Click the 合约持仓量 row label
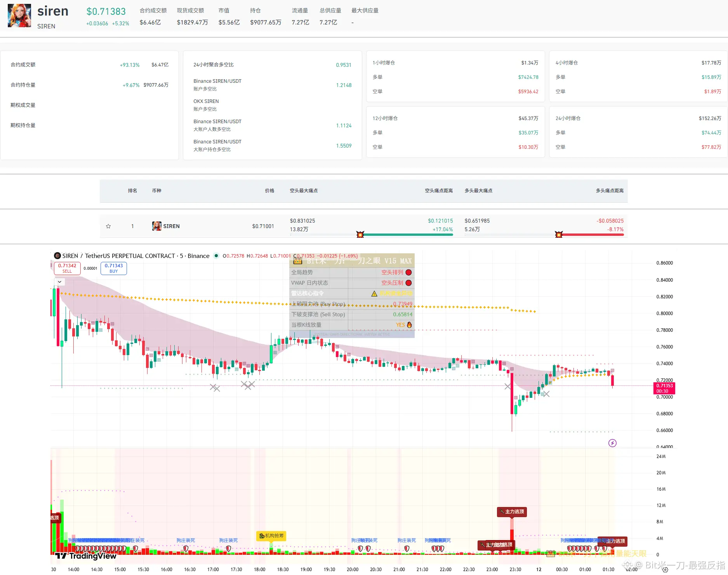 coord(23,85)
